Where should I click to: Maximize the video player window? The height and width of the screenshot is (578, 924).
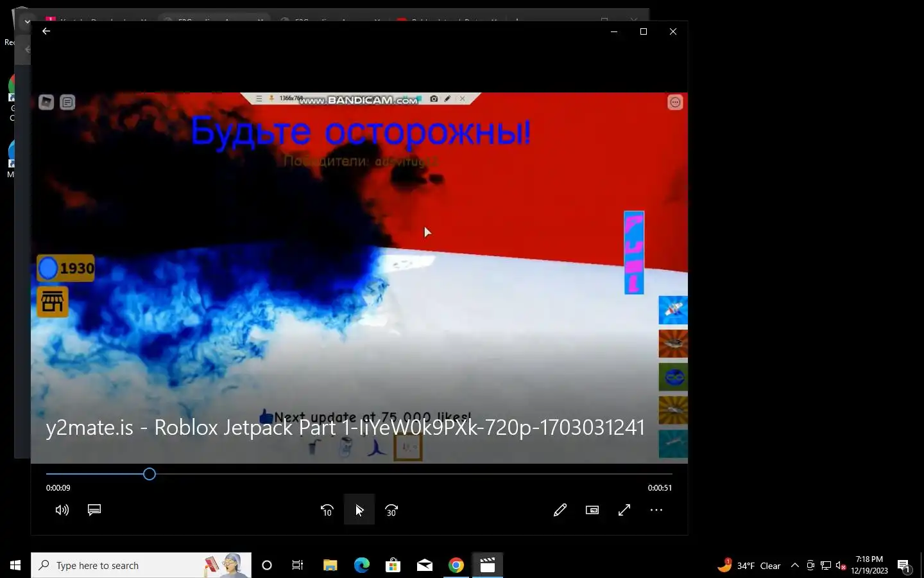pos(644,31)
